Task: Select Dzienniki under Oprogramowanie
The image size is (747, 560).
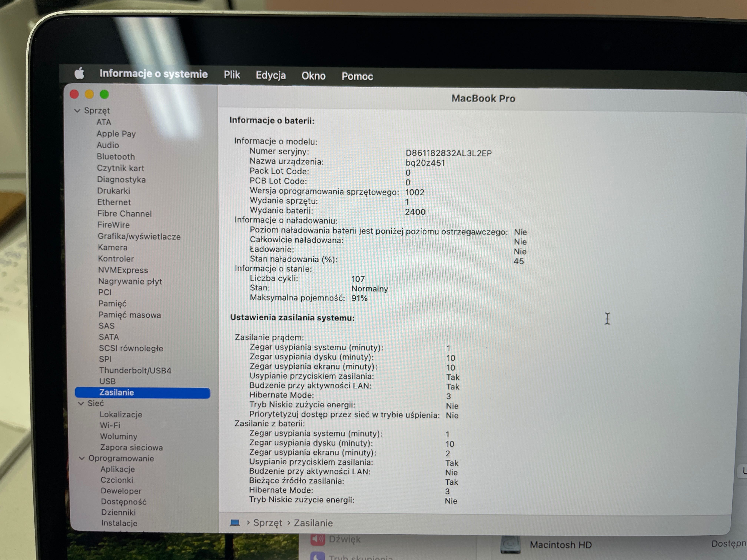Action: [x=119, y=512]
